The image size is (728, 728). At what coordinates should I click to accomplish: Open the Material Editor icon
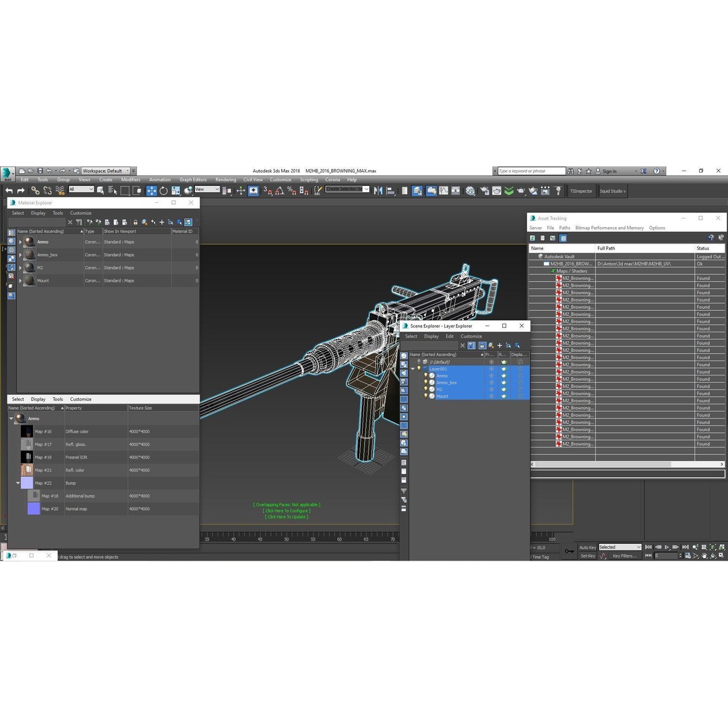pyautogui.click(x=471, y=191)
